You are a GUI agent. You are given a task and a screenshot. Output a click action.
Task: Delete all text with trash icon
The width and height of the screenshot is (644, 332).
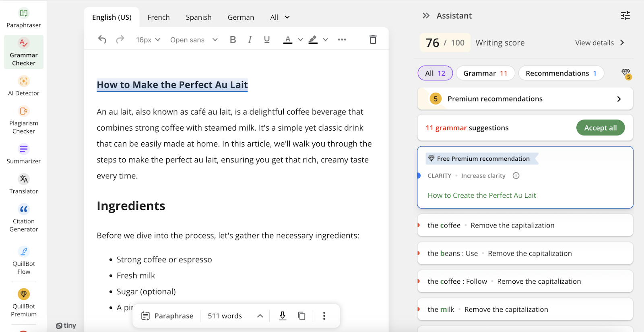373,39
